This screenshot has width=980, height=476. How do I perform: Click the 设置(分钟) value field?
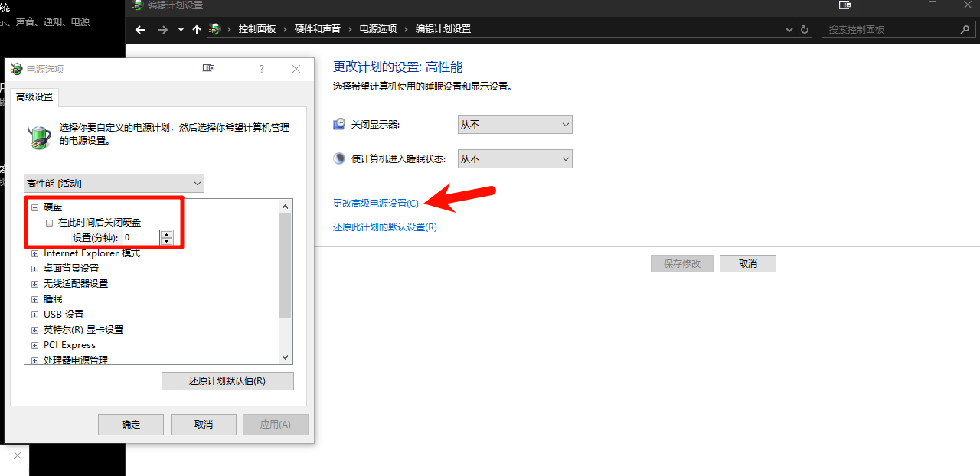[141, 238]
